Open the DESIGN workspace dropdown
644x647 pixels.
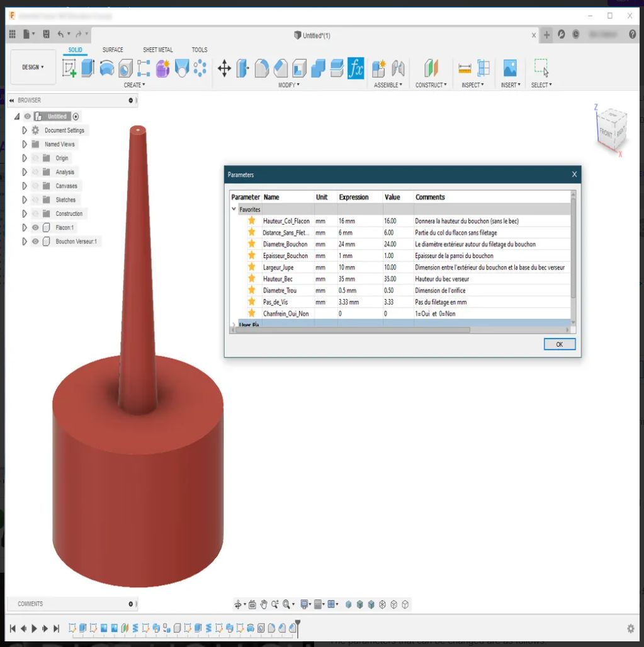(33, 67)
